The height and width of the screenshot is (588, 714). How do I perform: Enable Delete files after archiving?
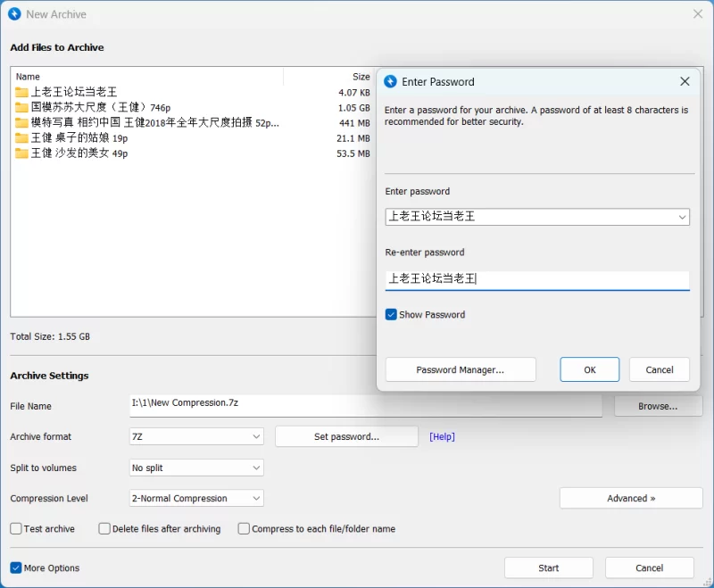tap(104, 528)
